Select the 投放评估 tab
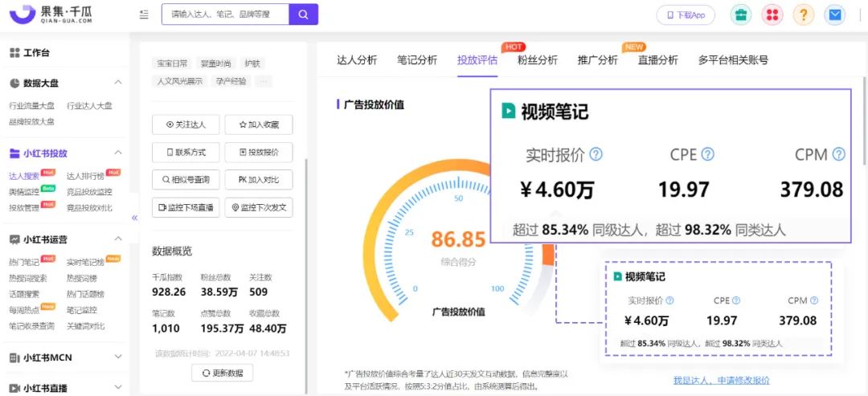The image size is (868, 396). 477,60
